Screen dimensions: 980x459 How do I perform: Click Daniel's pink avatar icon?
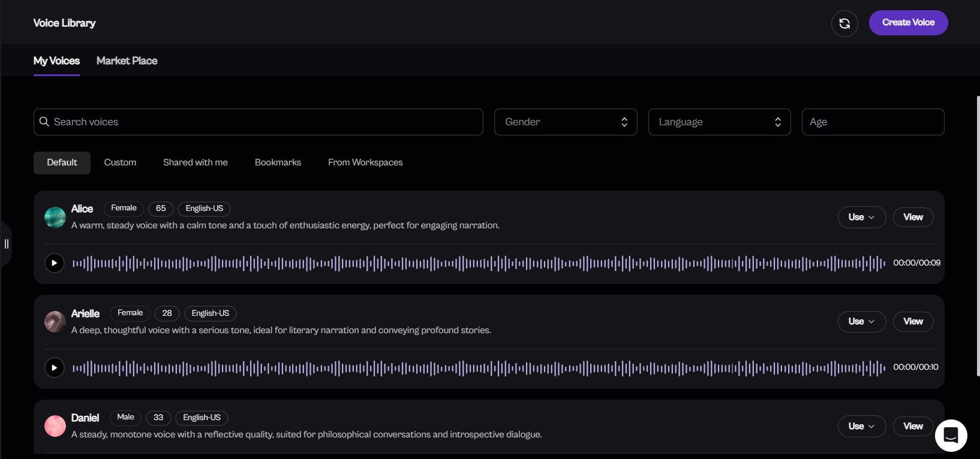(x=55, y=426)
